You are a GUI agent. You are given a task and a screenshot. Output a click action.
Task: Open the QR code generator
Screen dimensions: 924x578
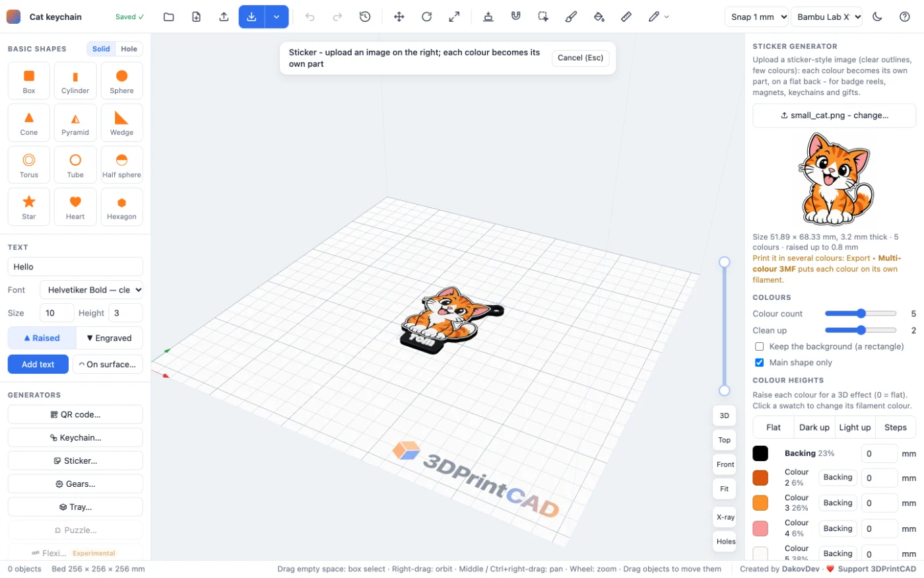pos(75,415)
